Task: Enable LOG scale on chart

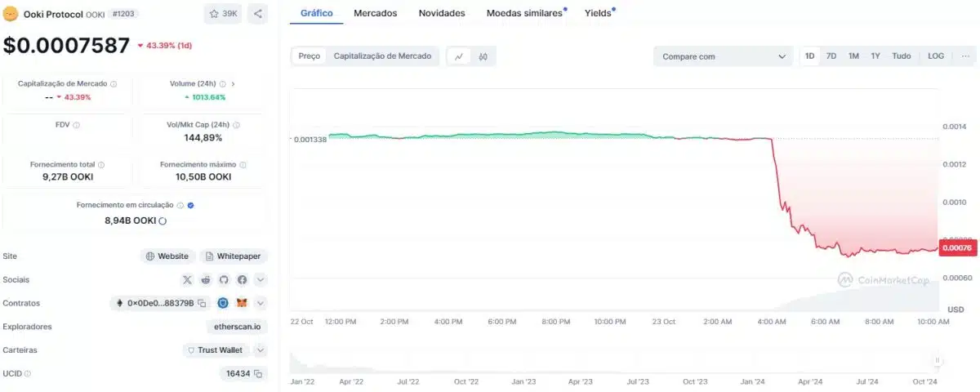Action: [936, 56]
